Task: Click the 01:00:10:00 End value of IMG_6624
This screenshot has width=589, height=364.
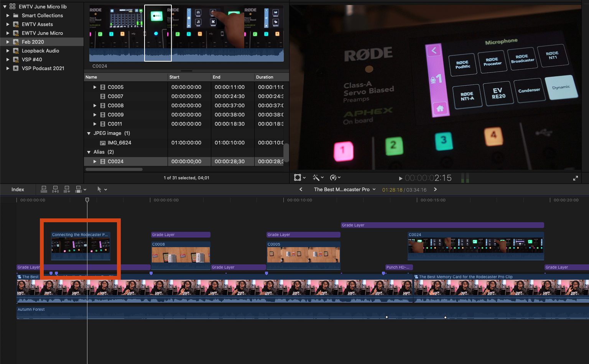Action: 230,143
